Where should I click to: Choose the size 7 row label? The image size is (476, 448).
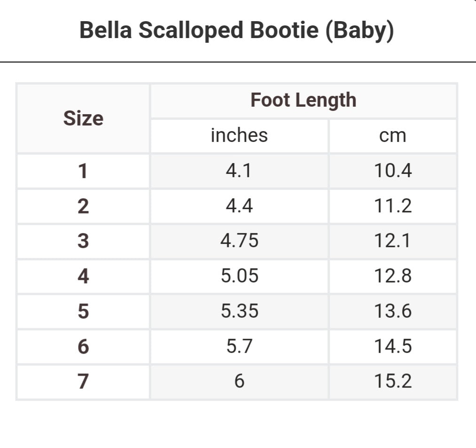(83, 381)
